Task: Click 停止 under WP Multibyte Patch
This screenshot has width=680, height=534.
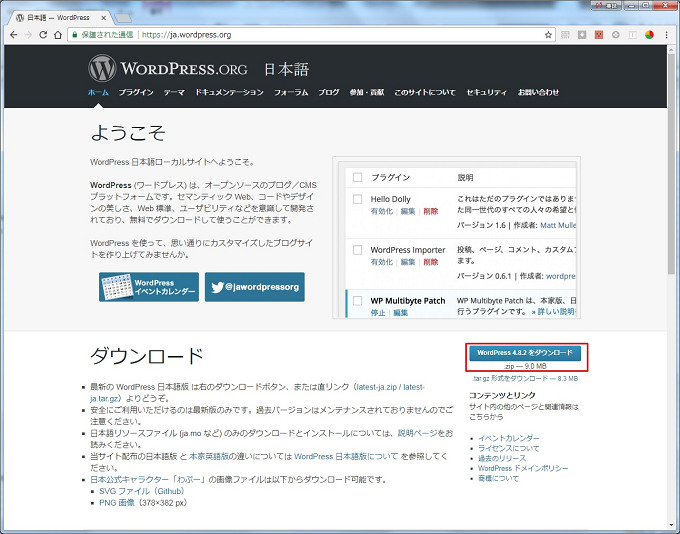Action: pos(378,313)
